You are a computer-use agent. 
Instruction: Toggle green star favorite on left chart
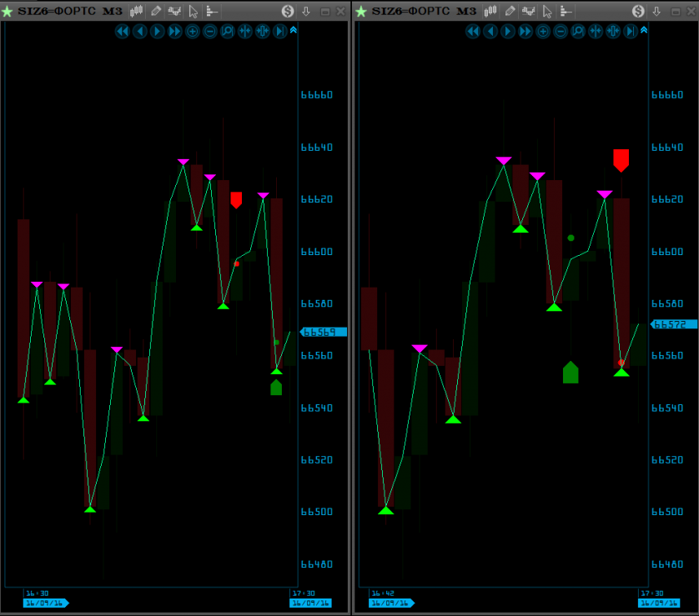coord(8,11)
